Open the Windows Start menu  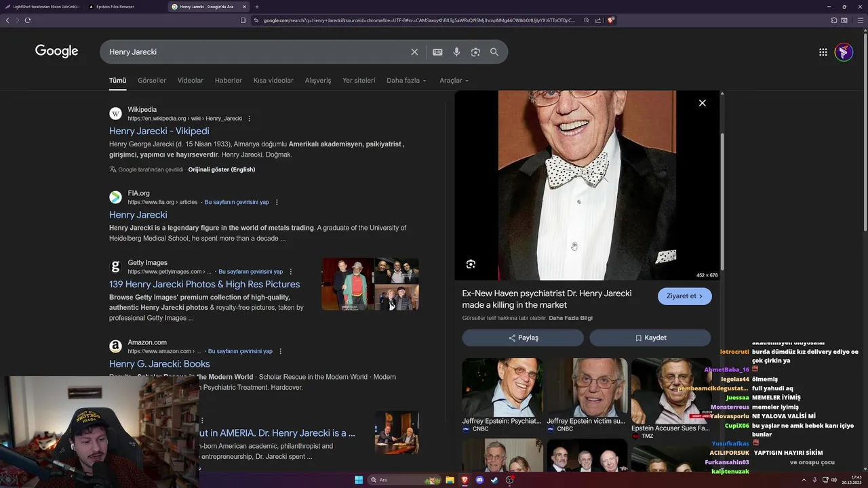coord(359,480)
